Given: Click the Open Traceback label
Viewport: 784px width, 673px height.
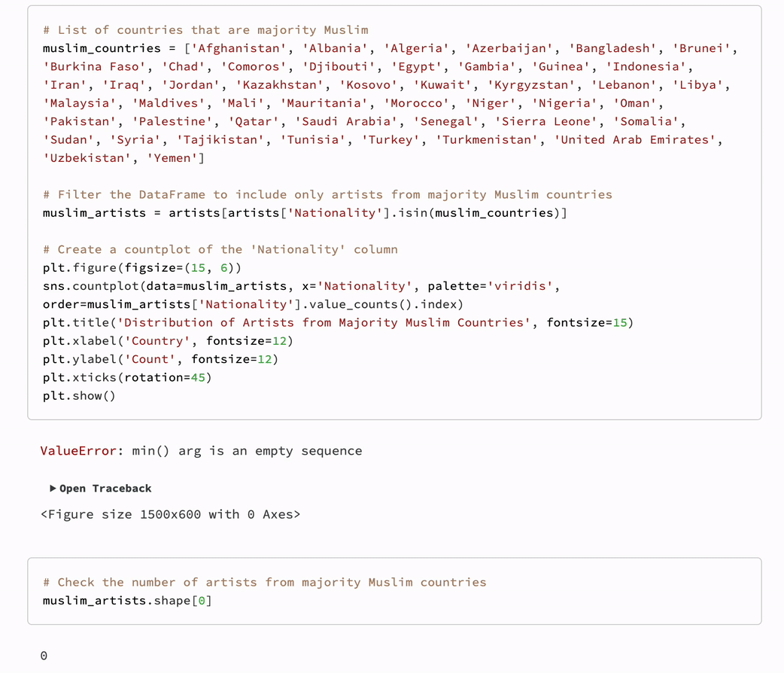Looking at the screenshot, I should [105, 489].
